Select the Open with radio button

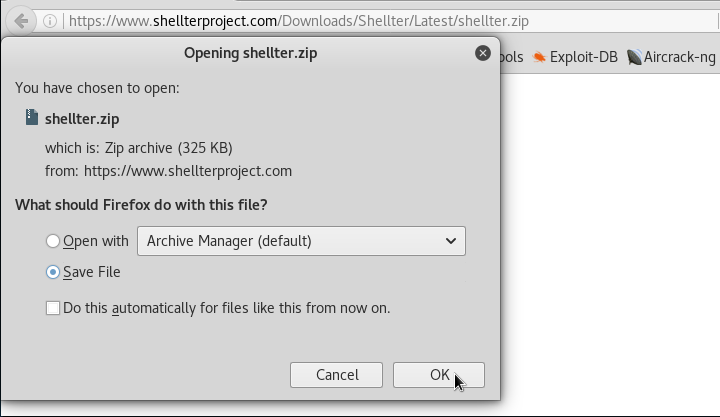coord(53,241)
